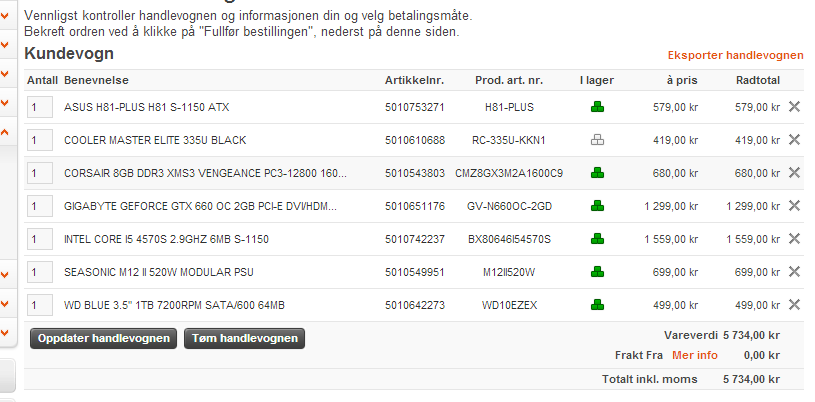Remove ASUS H81-PLUS from the cart

[x=794, y=107]
